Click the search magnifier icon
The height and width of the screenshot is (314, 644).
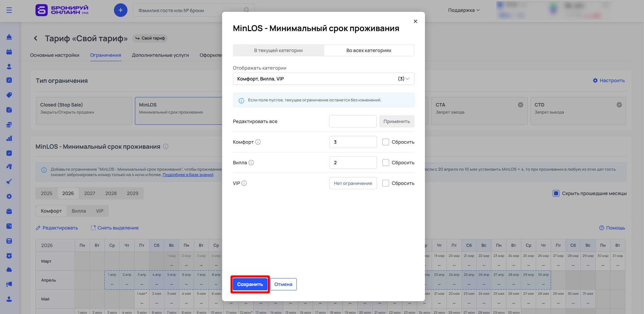(x=246, y=10)
